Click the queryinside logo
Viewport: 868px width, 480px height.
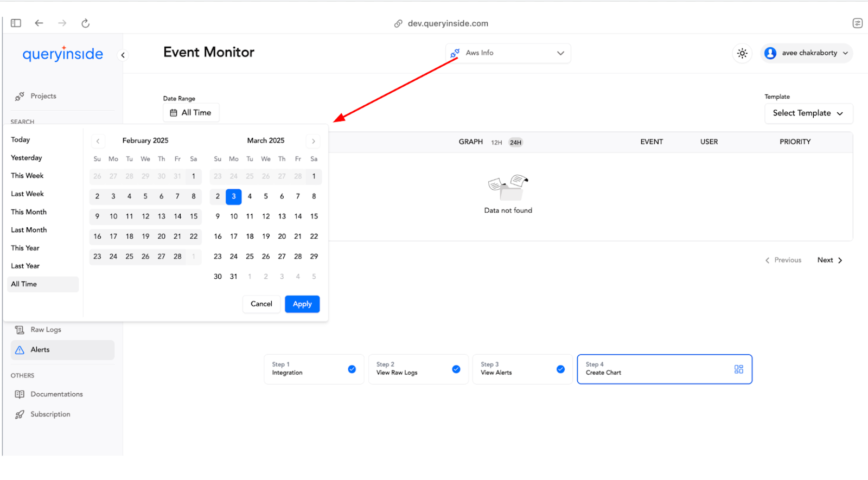[x=63, y=54]
